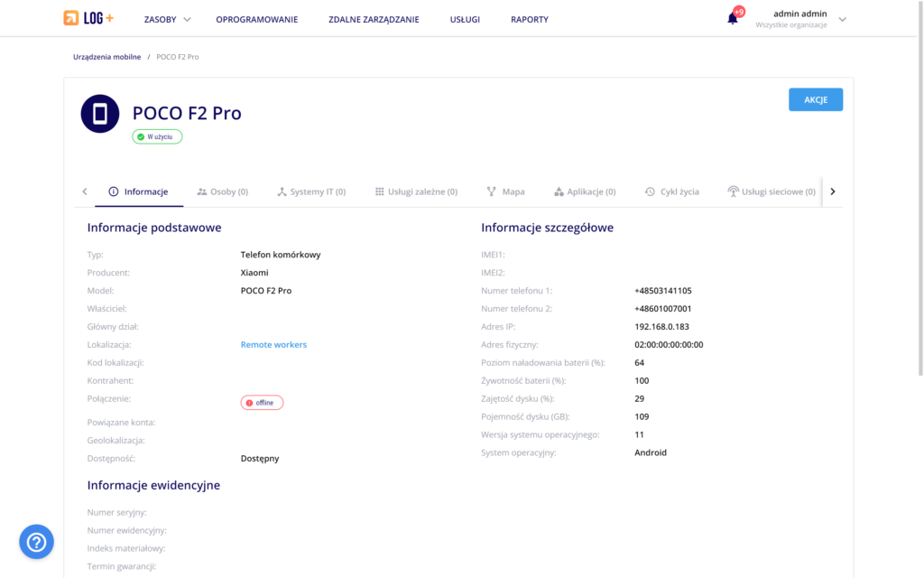This screenshot has height=578, width=924.
Task: Open the RAPORTY menu
Action: 529,20
